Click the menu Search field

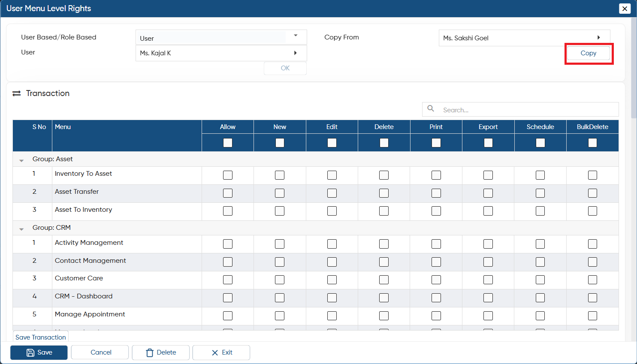(x=520, y=110)
